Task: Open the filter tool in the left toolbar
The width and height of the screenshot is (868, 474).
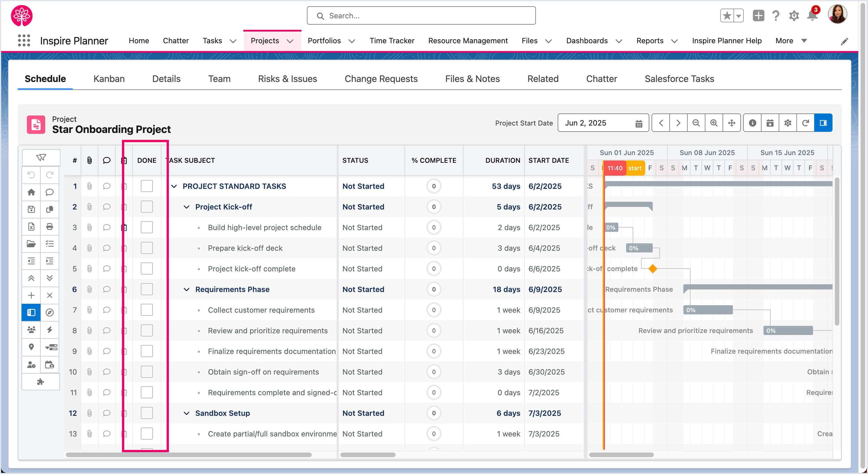Action: [x=41, y=157]
